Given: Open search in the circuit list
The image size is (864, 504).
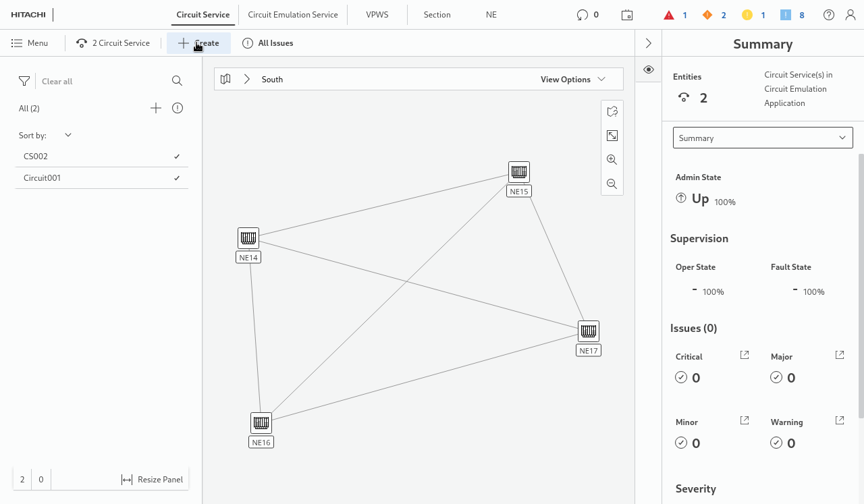Looking at the screenshot, I should pyautogui.click(x=177, y=81).
